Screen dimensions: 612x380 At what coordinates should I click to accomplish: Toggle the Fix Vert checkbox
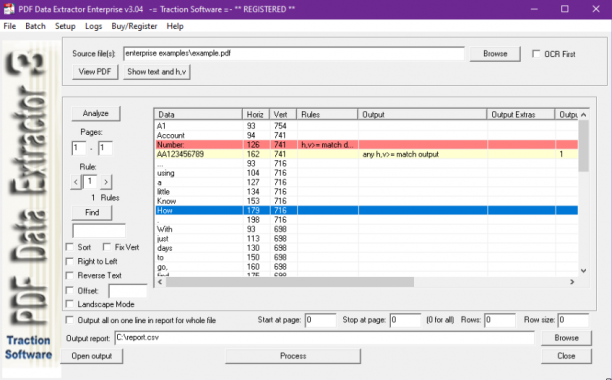click(x=107, y=247)
